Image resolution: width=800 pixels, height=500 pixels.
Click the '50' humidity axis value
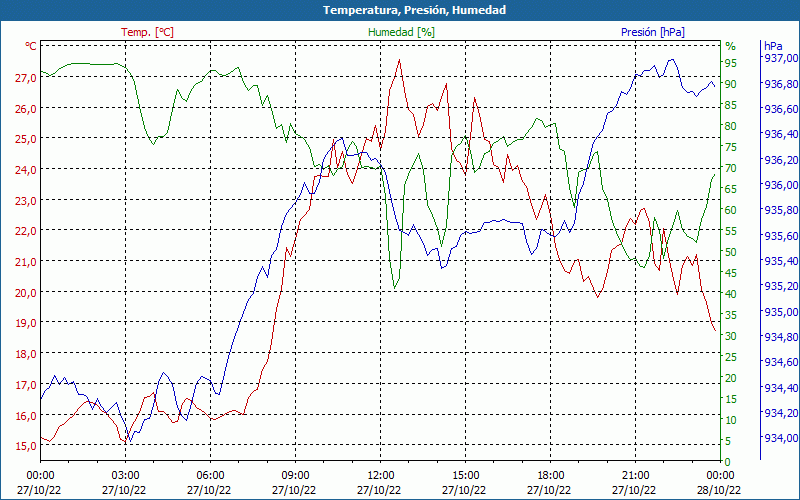731,252
